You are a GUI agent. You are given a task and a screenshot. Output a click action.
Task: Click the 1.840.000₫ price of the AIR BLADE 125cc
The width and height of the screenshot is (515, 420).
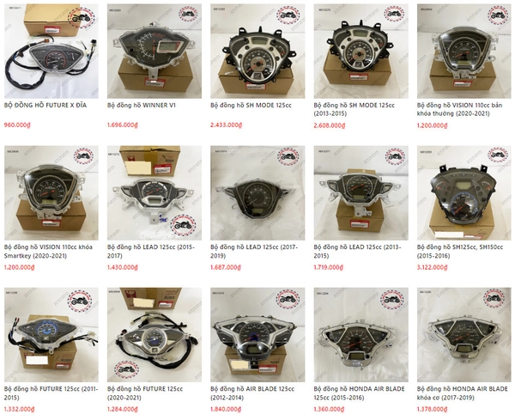[226, 409]
